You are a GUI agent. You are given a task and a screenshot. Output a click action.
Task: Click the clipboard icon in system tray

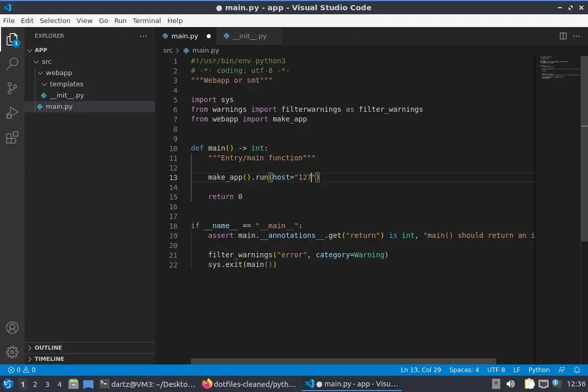coord(529,384)
